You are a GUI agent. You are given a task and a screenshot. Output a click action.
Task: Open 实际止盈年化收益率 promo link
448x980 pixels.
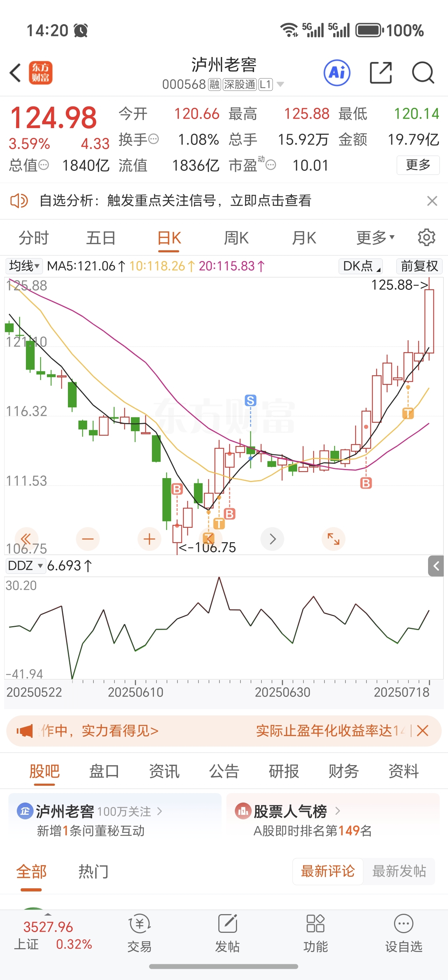331,730
